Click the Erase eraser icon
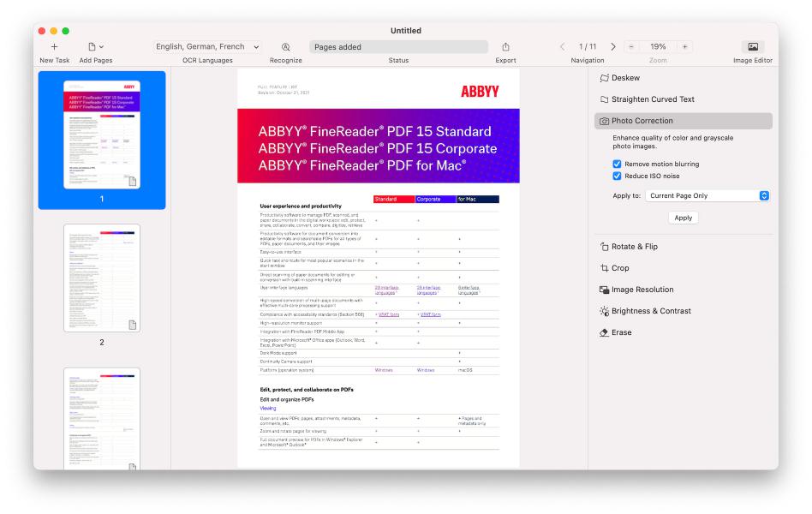 tap(604, 332)
